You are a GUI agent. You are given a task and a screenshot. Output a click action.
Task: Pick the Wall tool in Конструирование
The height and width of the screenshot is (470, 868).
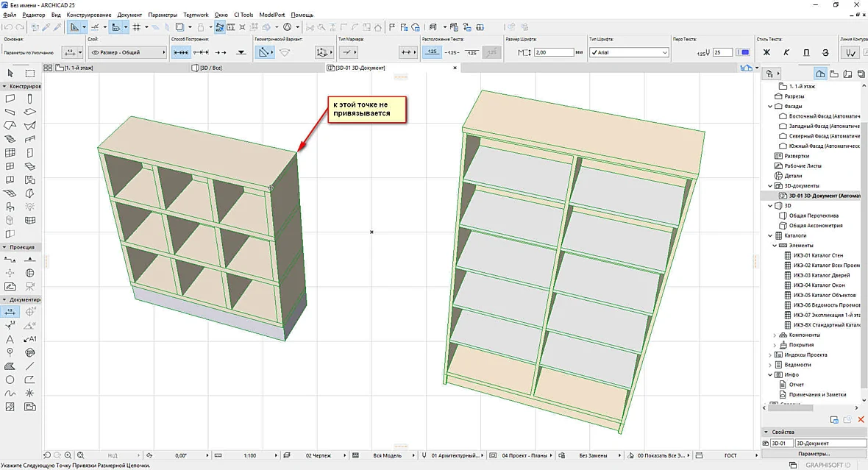click(10, 99)
